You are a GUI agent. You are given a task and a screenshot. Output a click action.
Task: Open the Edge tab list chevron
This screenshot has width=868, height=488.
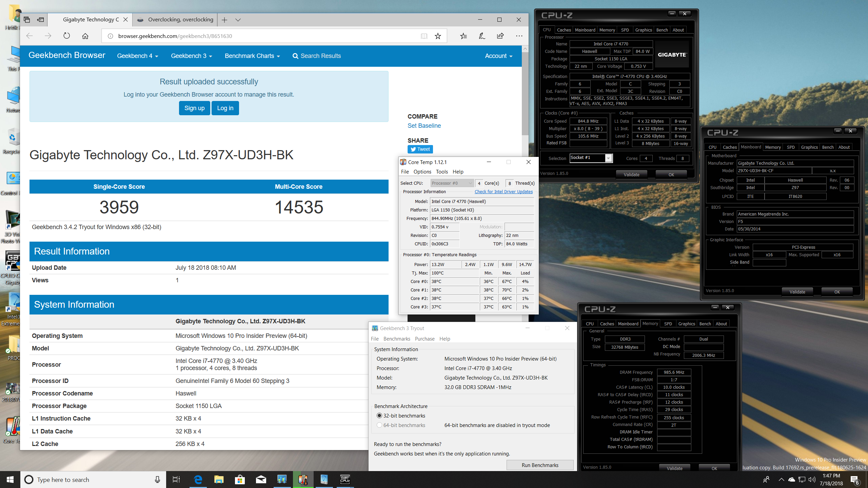point(238,20)
